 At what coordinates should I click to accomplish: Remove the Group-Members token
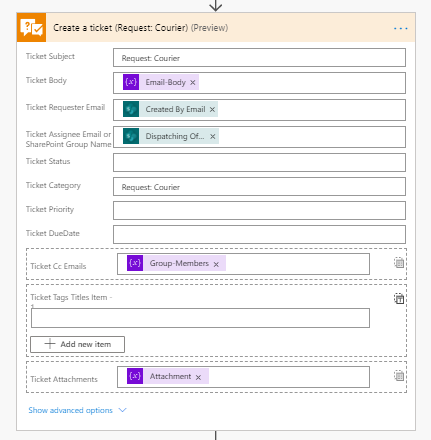216,264
